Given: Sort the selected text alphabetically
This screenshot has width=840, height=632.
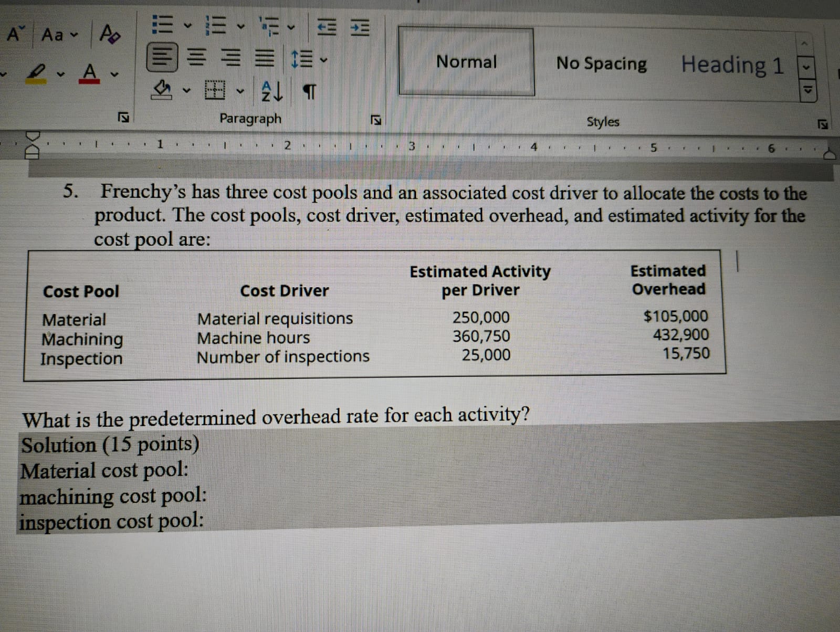Looking at the screenshot, I should click(272, 92).
